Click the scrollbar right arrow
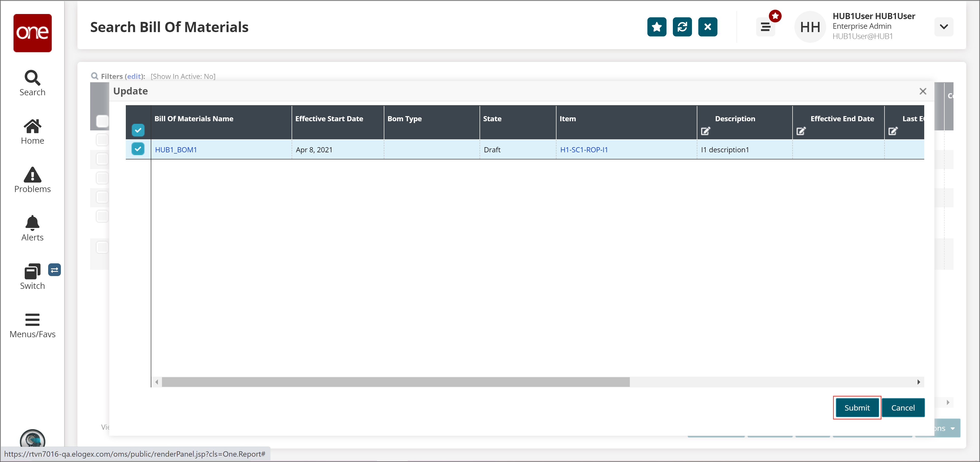 [x=918, y=382]
